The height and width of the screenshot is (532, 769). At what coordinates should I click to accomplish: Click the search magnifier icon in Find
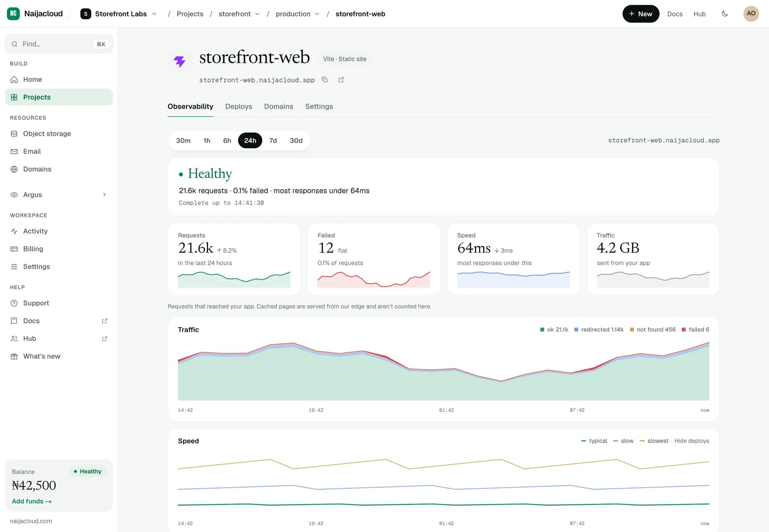tap(14, 44)
